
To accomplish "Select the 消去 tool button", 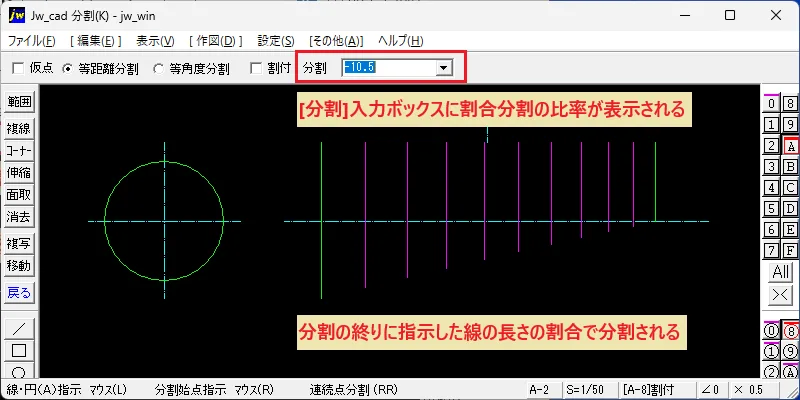I will tap(19, 217).
